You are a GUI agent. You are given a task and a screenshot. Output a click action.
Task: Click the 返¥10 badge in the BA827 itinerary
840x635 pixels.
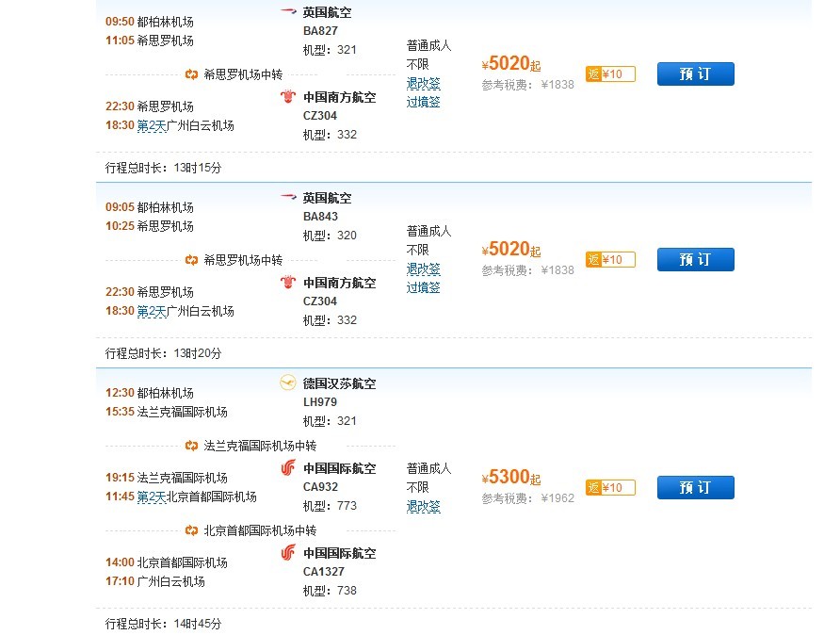click(x=610, y=74)
